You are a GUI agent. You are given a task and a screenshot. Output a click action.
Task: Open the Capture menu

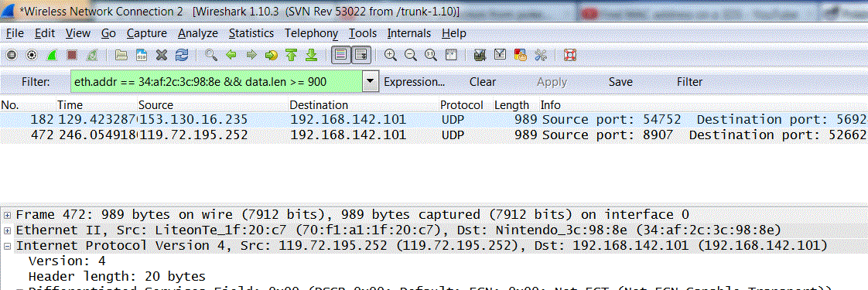tap(147, 33)
